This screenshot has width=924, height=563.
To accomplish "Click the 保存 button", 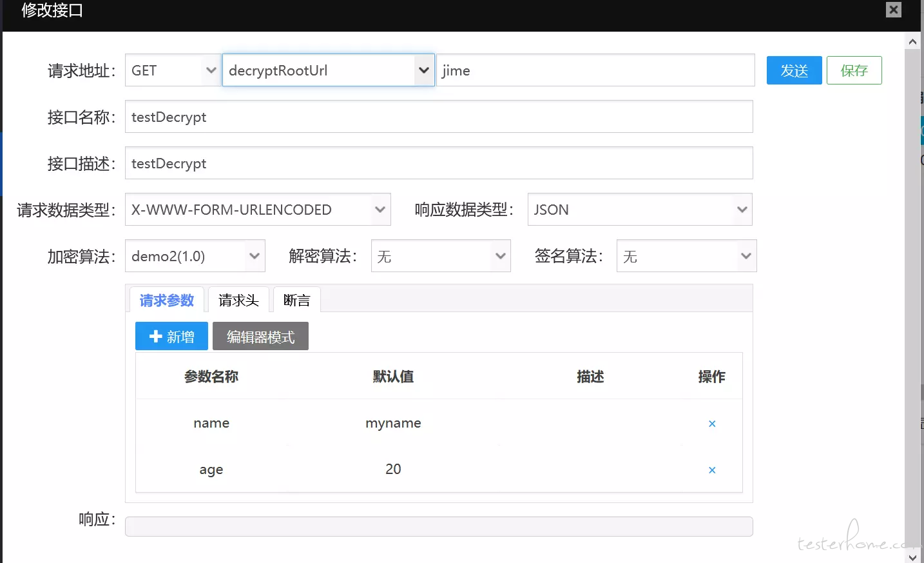I will pyautogui.click(x=854, y=70).
